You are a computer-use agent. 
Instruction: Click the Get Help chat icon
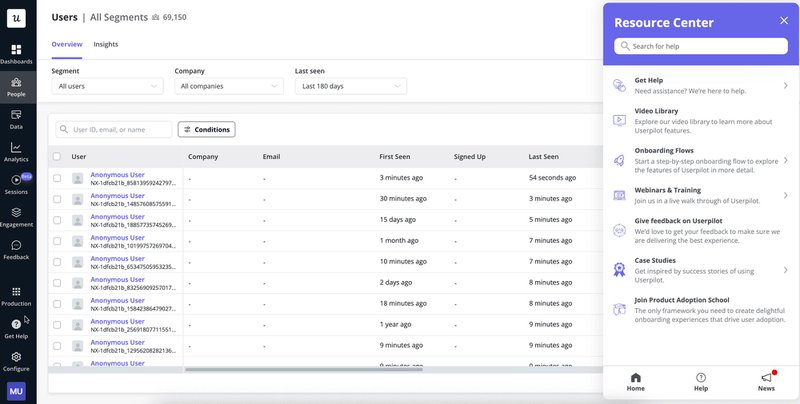[619, 85]
